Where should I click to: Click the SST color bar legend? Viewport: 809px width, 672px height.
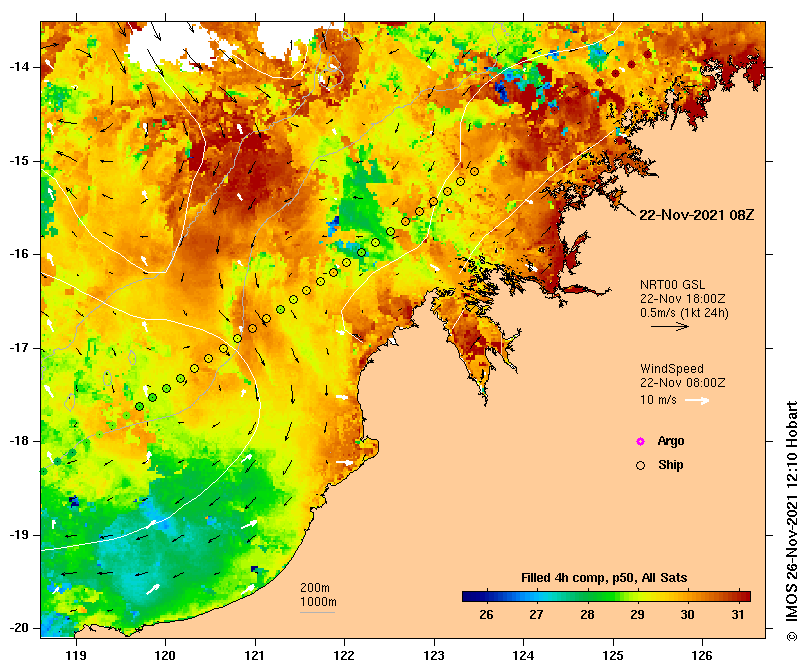point(606,597)
